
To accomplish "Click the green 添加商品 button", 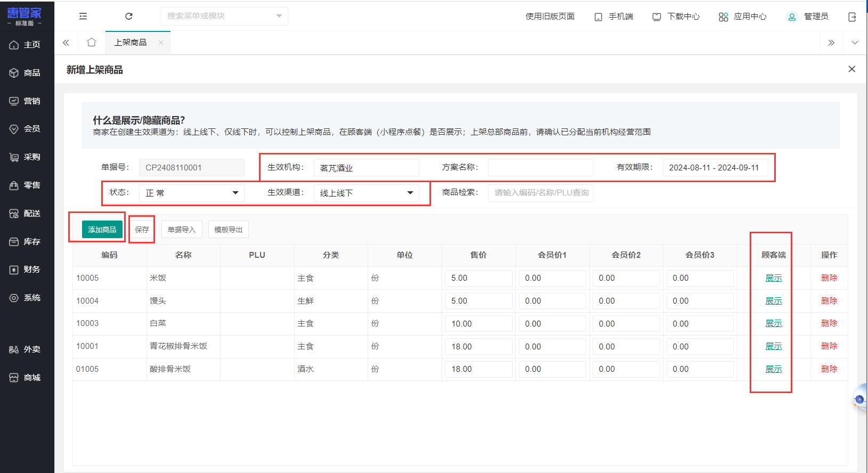I will click(x=102, y=230).
